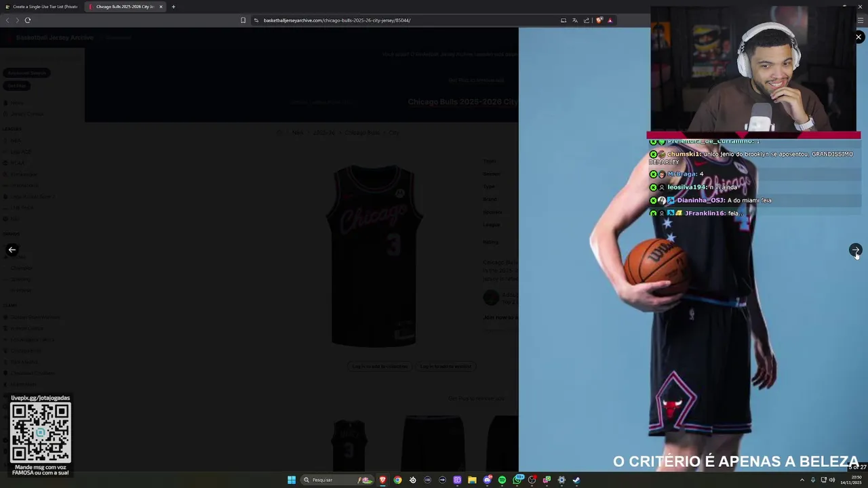This screenshot has width=868, height=488.
Task: Go to the next lightbox image
Action: (x=855, y=250)
